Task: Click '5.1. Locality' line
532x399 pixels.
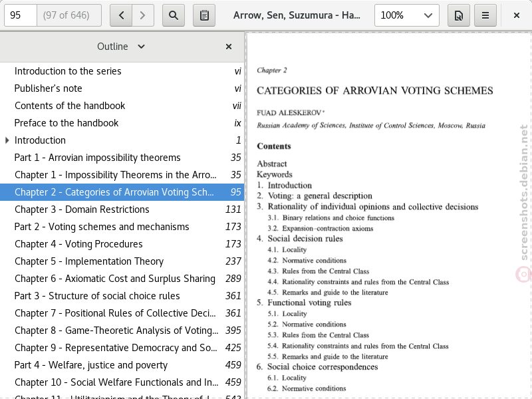Action: click(x=287, y=314)
